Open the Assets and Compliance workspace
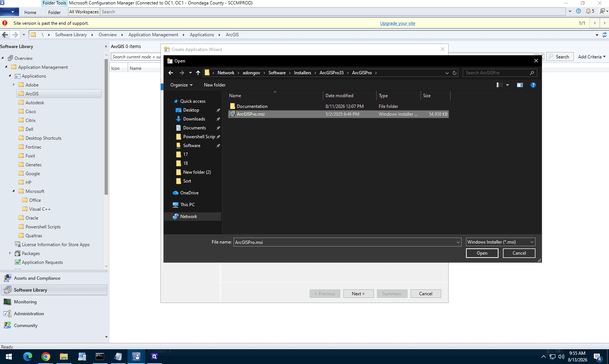 pos(54,278)
